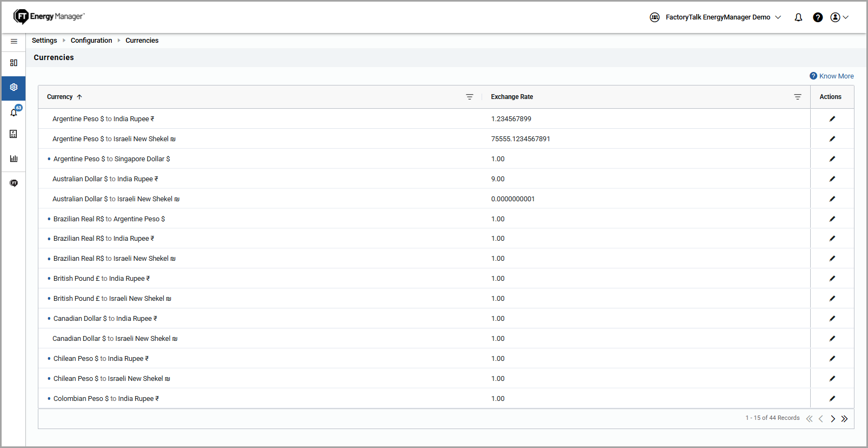The width and height of the screenshot is (868, 448).
Task: Edit Australian Dollar to Israeli New Shekel
Action: click(832, 199)
